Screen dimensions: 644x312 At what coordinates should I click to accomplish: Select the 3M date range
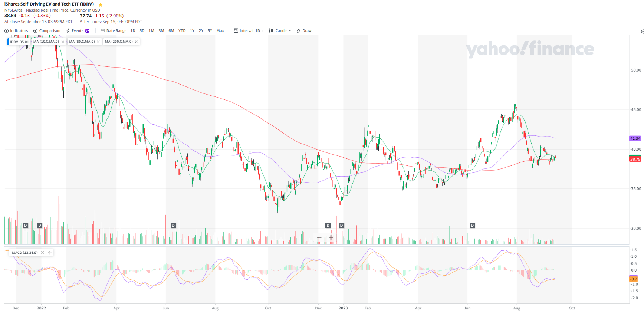(161, 31)
